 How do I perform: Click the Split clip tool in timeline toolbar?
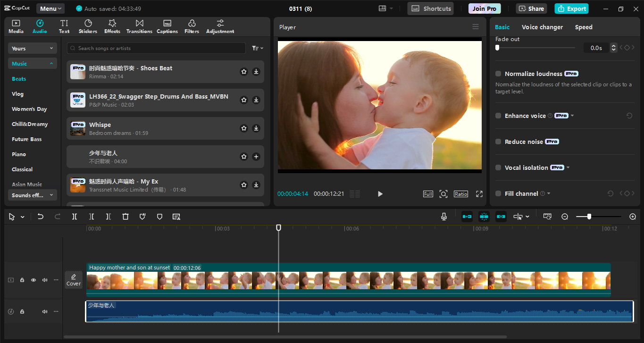click(75, 217)
